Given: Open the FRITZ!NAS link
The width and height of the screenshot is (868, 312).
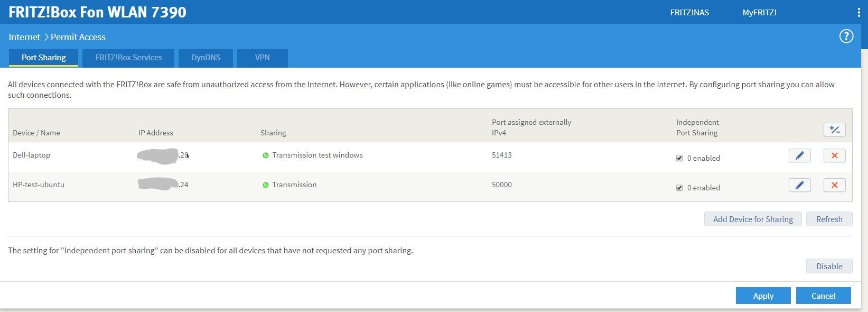Looking at the screenshot, I should tap(689, 13).
